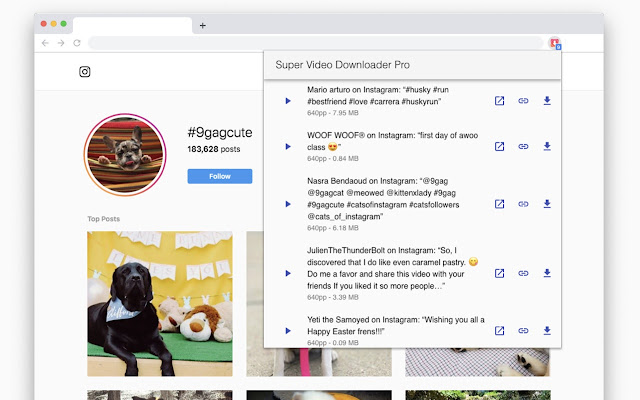This screenshot has height=400, width=640.
Task: Play the Nasra Bendaoud cat video
Action: (x=288, y=204)
